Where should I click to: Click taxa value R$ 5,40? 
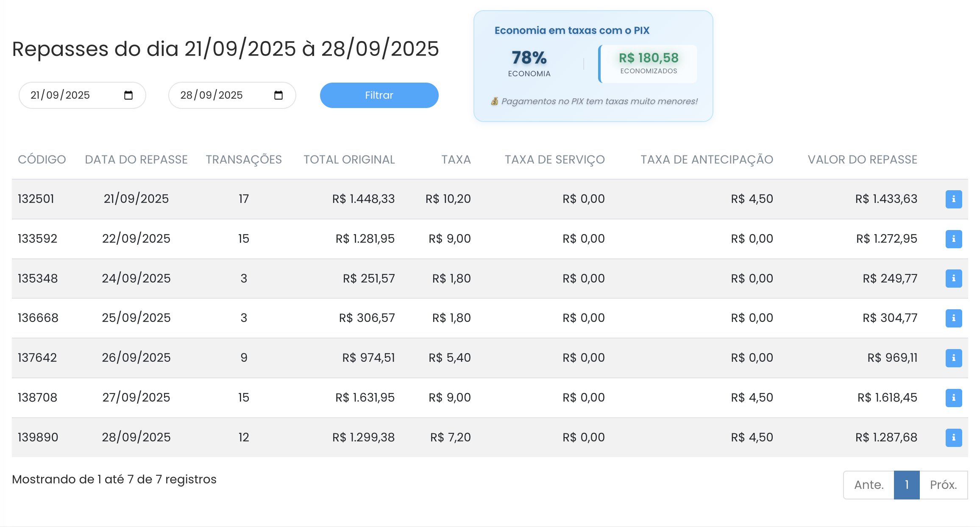[450, 358]
